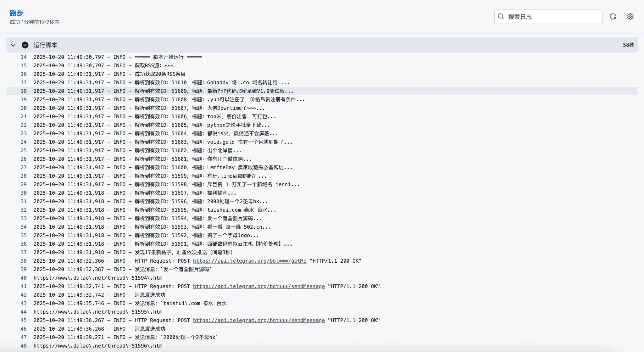Click line number 40 with dalao URL
Viewport: 644px width, 352px height.
pos(24,278)
